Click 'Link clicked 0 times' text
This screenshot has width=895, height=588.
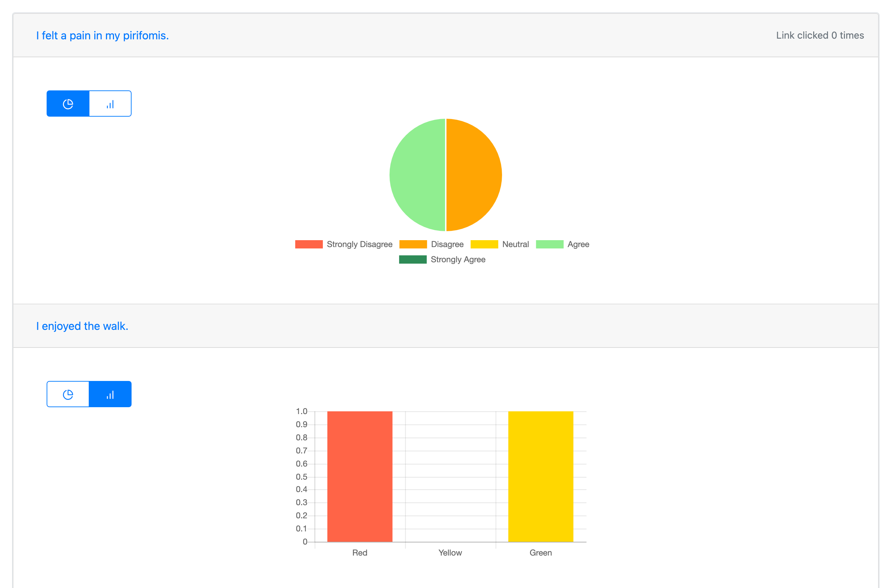point(820,35)
